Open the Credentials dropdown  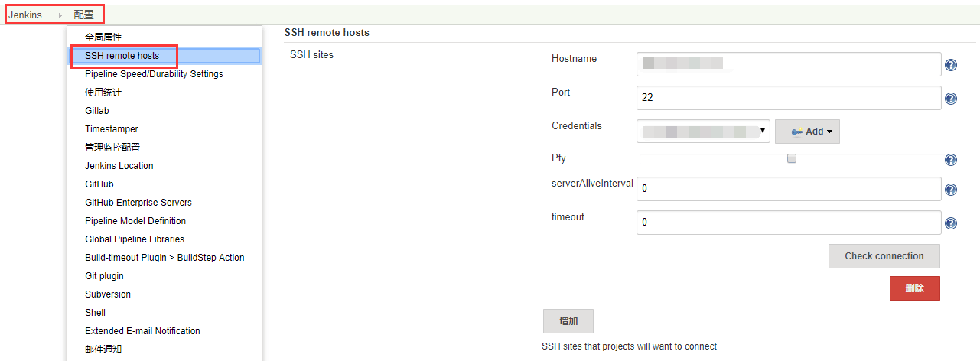pyautogui.click(x=703, y=132)
